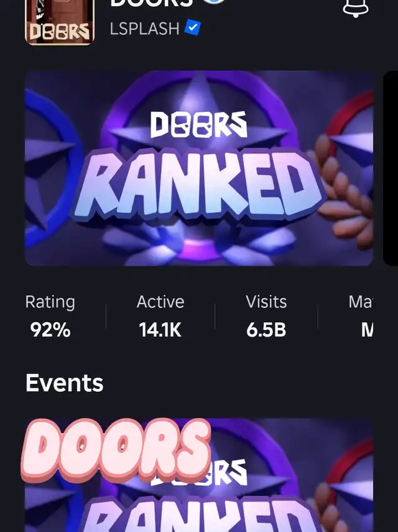Select the cut-off Maturity stat
This screenshot has width=398, height=532.
(361, 316)
